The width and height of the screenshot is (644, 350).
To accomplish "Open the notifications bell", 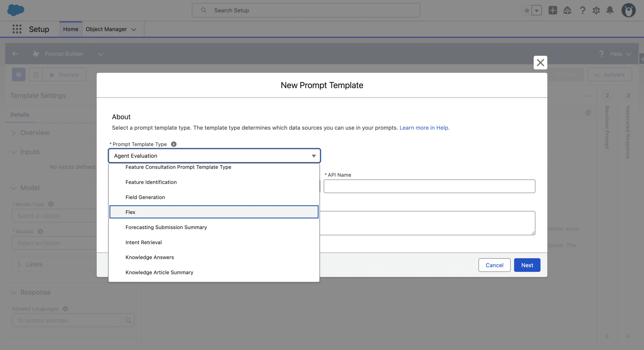I will [x=610, y=10].
